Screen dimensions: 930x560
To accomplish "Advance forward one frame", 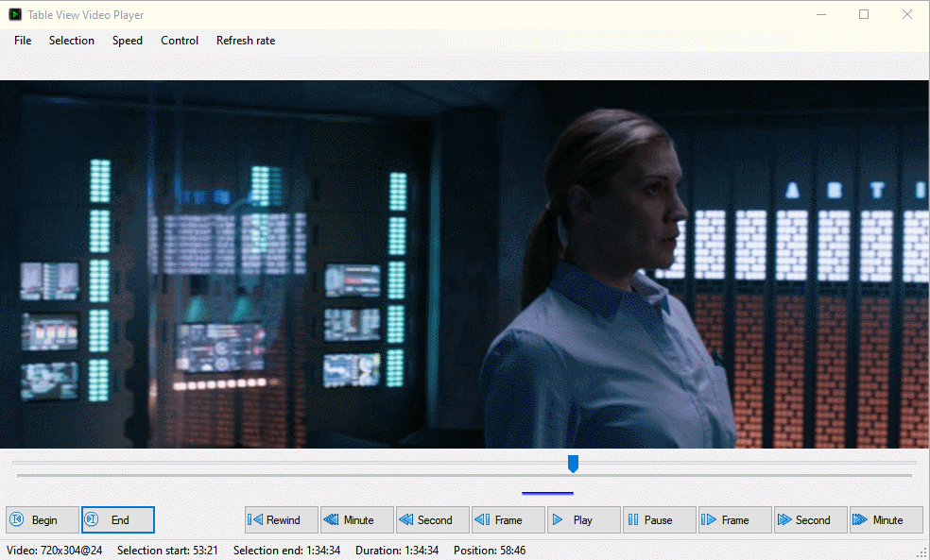I will click(735, 519).
